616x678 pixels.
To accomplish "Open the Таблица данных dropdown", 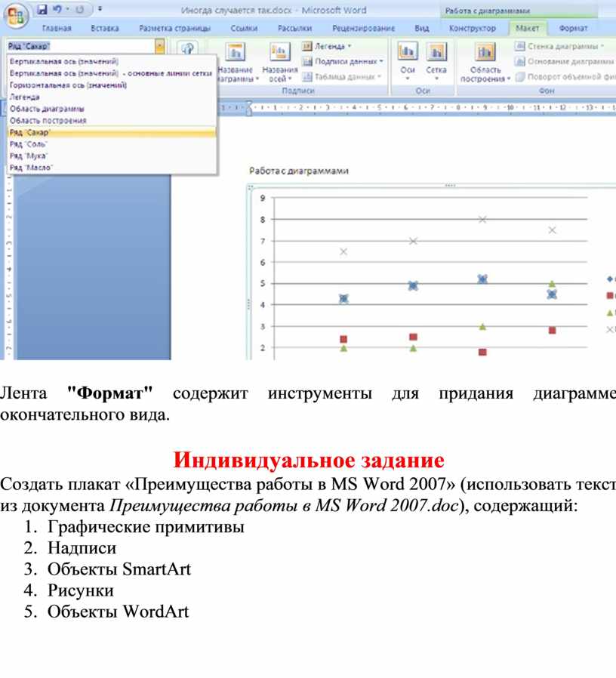I will pyautogui.click(x=341, y=76).
